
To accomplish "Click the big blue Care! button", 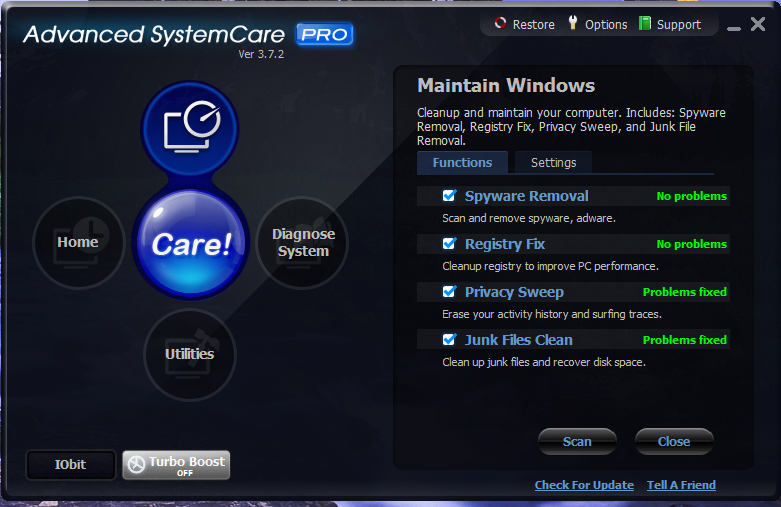I will [x=191, y=243].
